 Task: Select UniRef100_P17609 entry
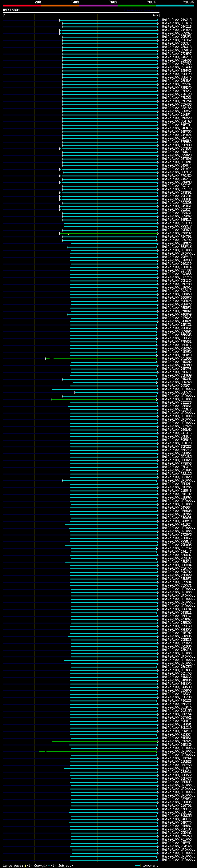pyautogui.click(x=177, y=318)
